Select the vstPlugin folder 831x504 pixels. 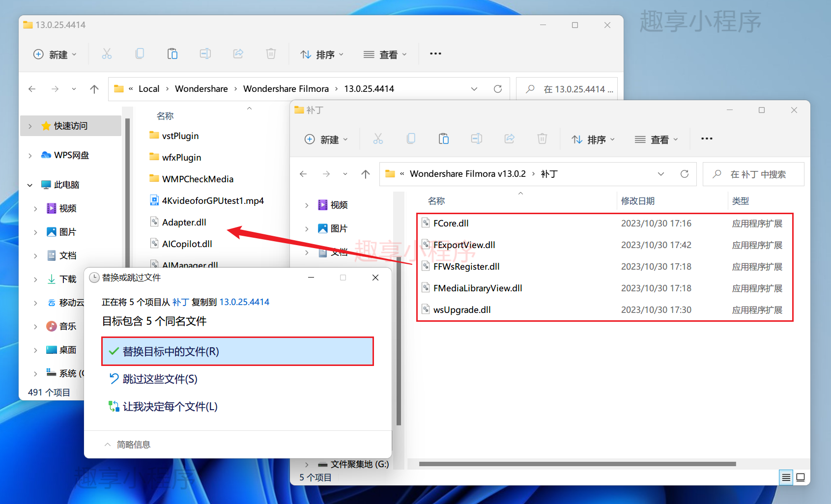(174, 136)
